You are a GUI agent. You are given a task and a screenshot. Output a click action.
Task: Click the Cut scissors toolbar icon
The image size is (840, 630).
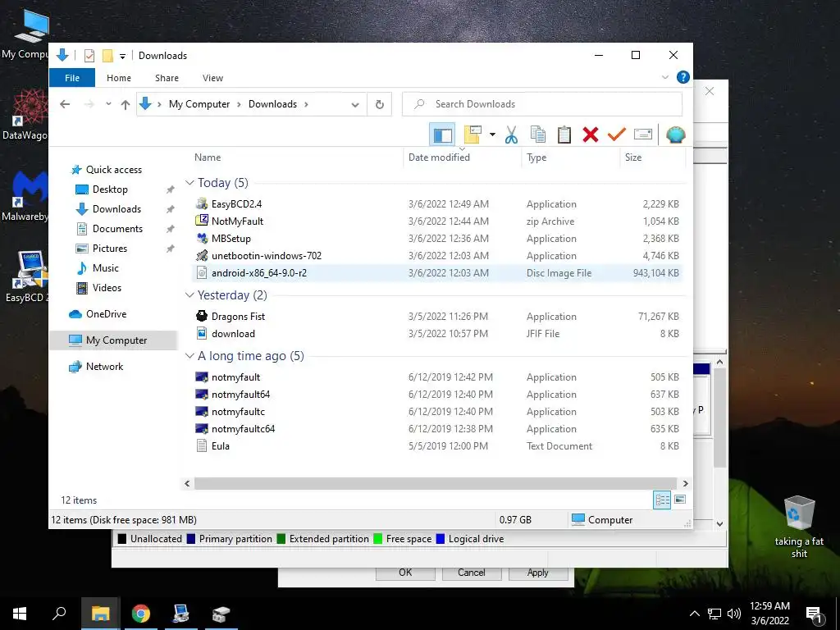pyautogui.click(x=511, y=135)
